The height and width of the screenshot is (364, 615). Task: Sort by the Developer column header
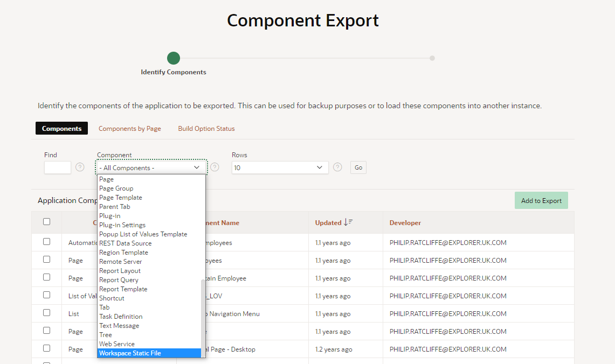[x=405, y=222]
